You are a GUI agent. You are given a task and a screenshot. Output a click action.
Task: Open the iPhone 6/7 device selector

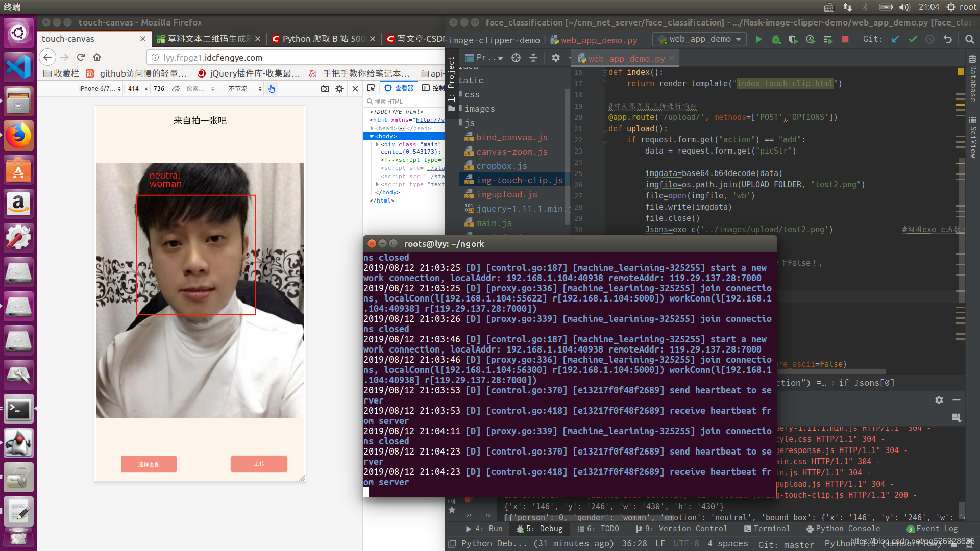pyautogui.click(x=100, y=89)
